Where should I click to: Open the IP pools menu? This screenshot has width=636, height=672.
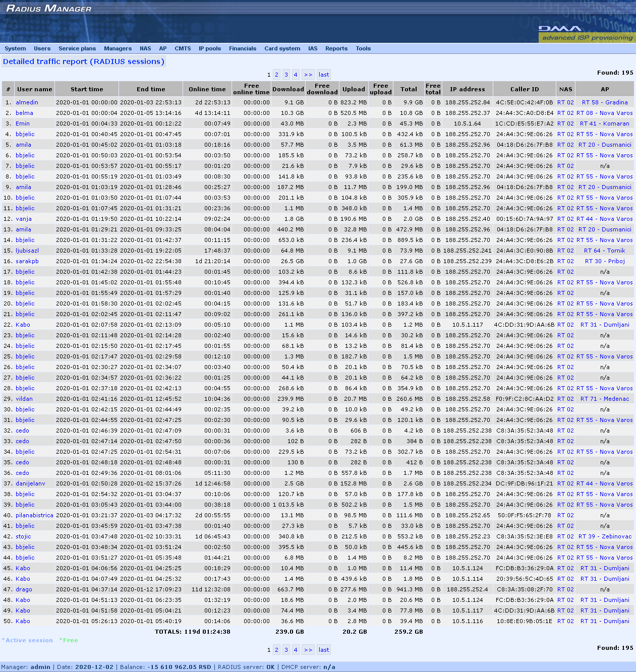click(x=210, y=49)
